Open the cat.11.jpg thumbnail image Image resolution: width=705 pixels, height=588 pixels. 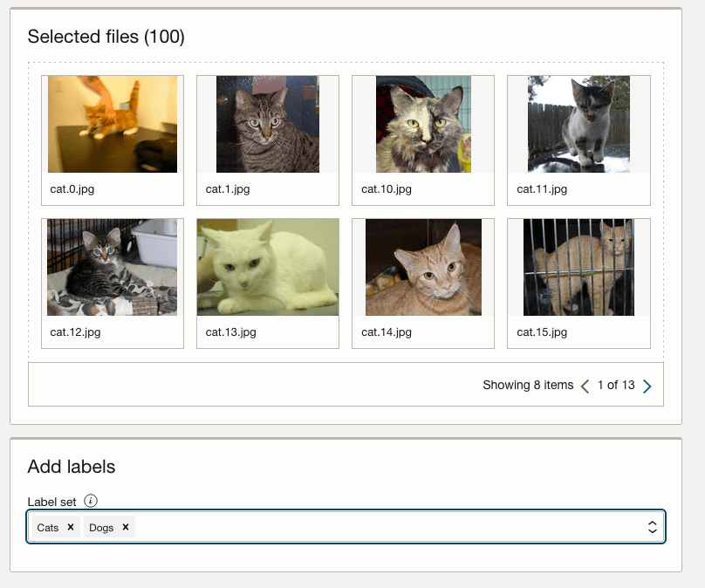coord(578,124)
